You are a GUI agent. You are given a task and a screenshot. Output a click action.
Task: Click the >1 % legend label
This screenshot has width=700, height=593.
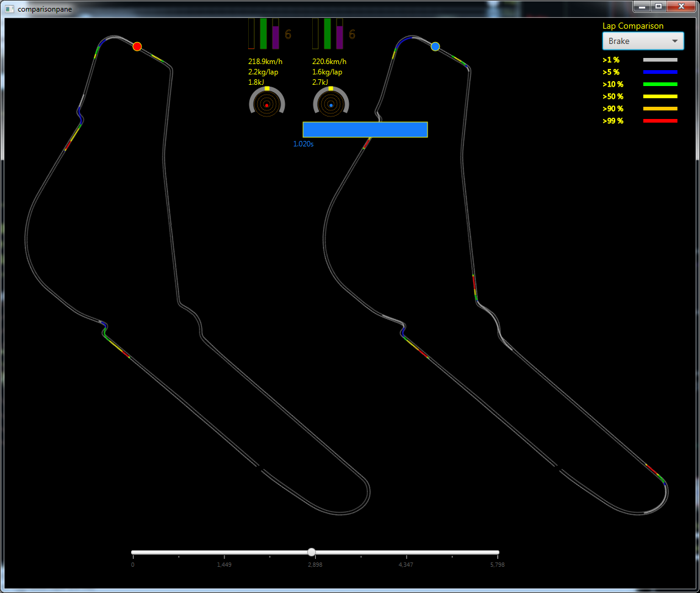(x=611, y=60)
